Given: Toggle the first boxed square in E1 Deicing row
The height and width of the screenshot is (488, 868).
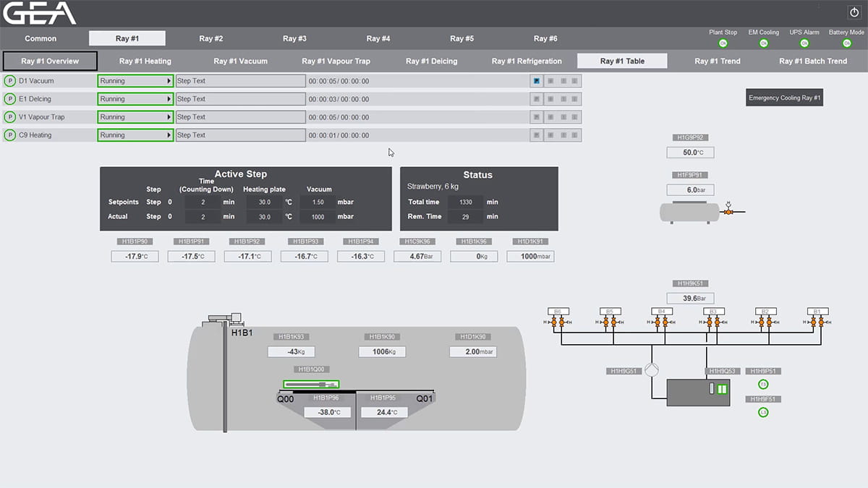Looking at the screenshot, I should [537, 99].
